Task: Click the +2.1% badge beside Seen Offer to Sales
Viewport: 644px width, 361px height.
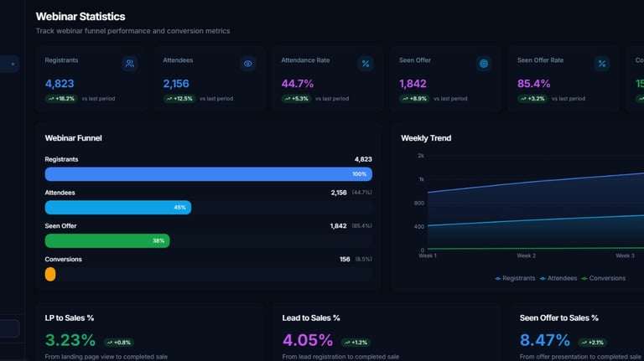Action: (x=592, y=342)
